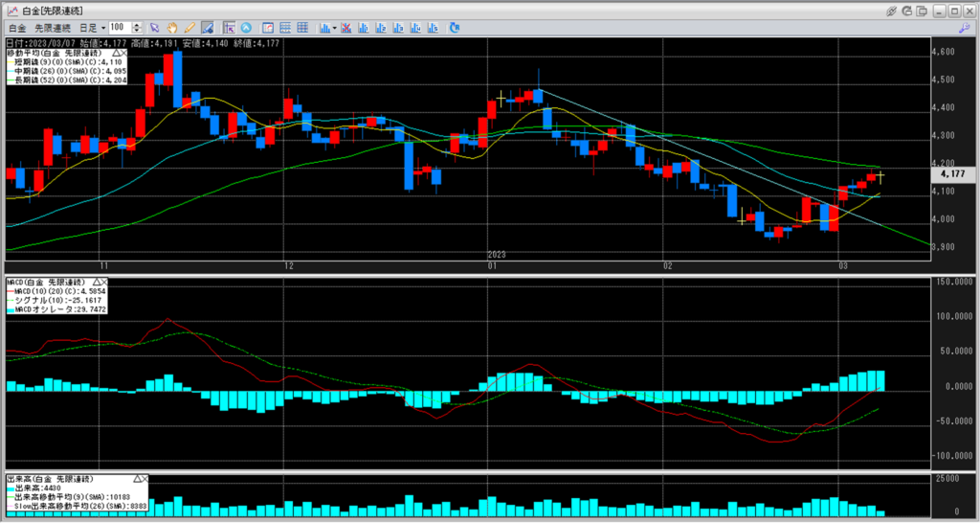Image resolution: width=980 pixels, height=523 pixels.
Task: Select the pencil trendline drawing tool
Action: tap(189, 28)
